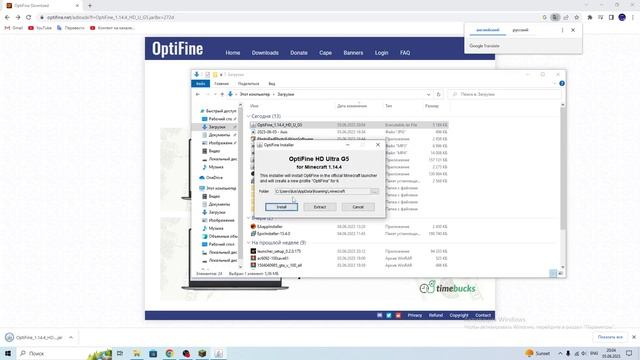Screen dimensions: 640x360
Task: Open folder browse button beside installer path
Action: (x=374, y=191)
